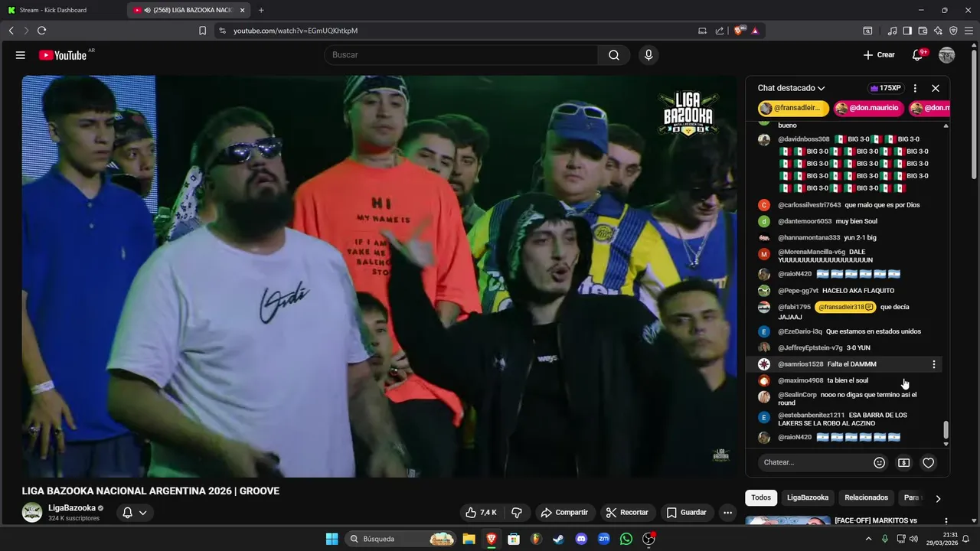Dislike the video
This screenshot has width=980, height=551.
click(x=517, y=513)
